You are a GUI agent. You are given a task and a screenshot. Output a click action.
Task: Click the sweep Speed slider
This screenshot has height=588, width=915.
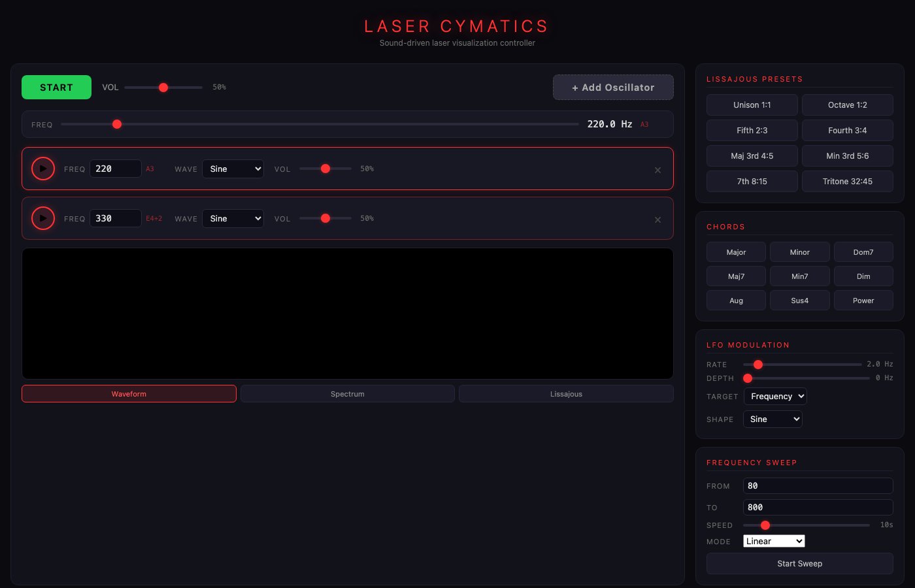807,525
